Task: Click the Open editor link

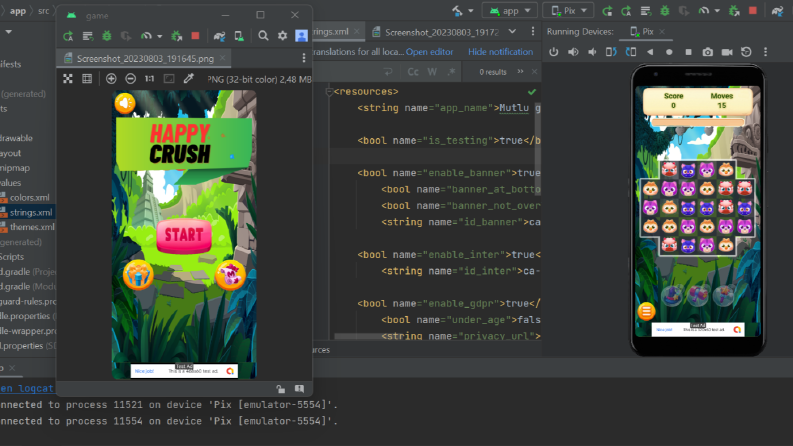Action: pyautogui.click(x=429, y=52)
